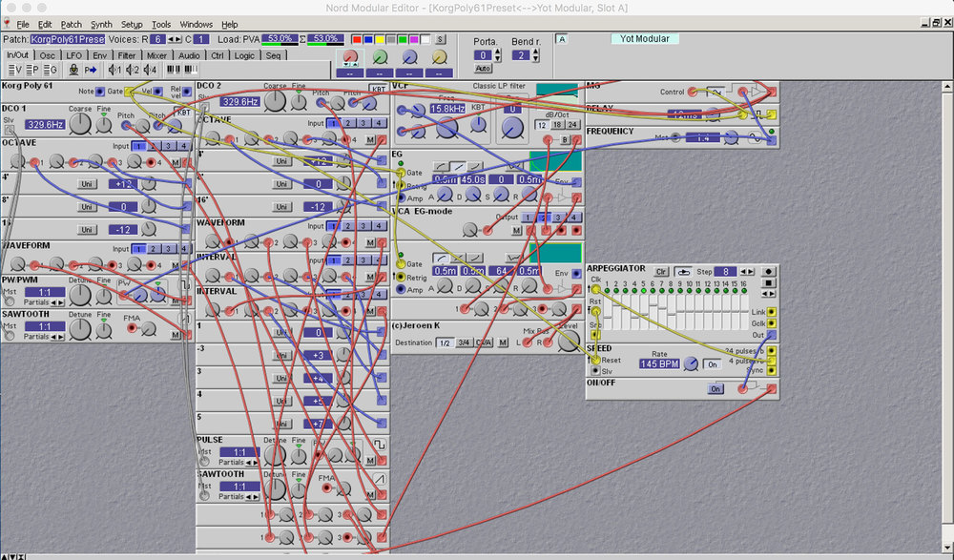The height and width of the screenshot is (560, 954).
Task: Open the Porta. value stepper arrows
Action: pos(495,55)
